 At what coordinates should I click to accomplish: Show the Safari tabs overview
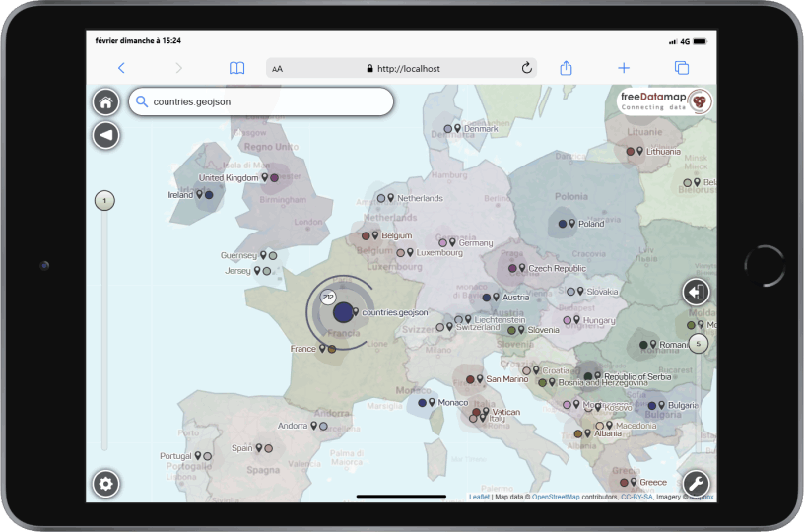click(x=681, y=68)
